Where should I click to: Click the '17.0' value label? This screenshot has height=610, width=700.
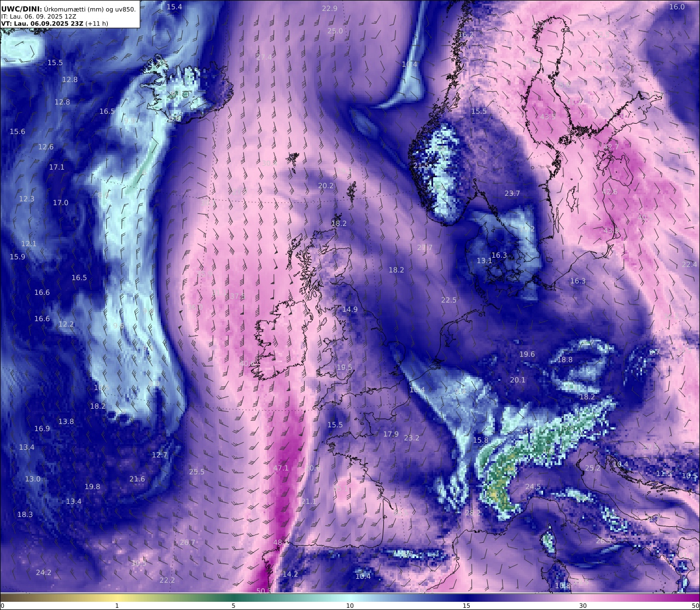coord(61,202)
